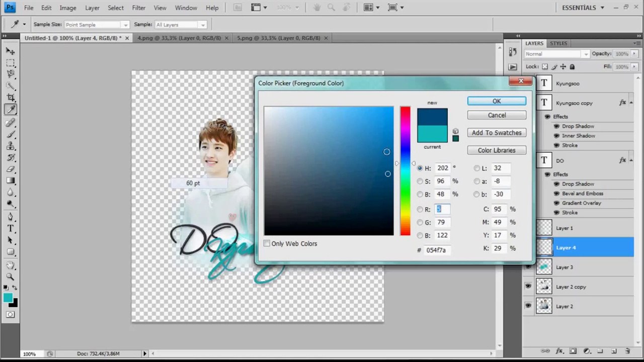Click Create new group folder icon

click(x=600, y=351)
